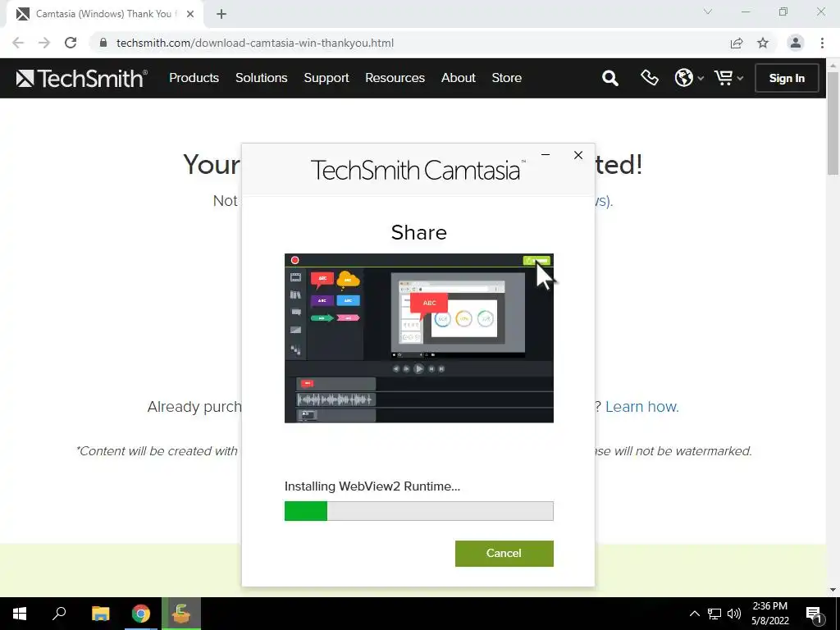The width and height of the screenshot is (840, 630).
Task: Click the Sign In button
Action: pos(787,78)
